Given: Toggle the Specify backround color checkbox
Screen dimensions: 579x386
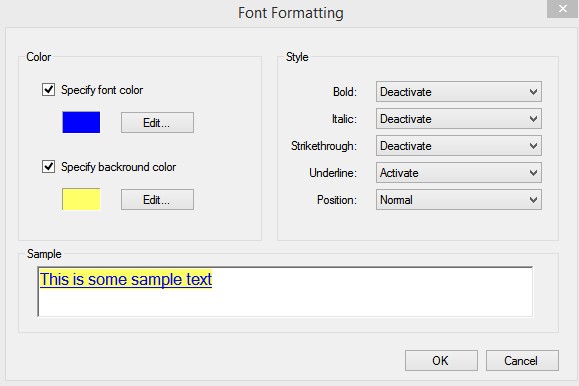Looking at the screenshot, I should click(48, 167).
